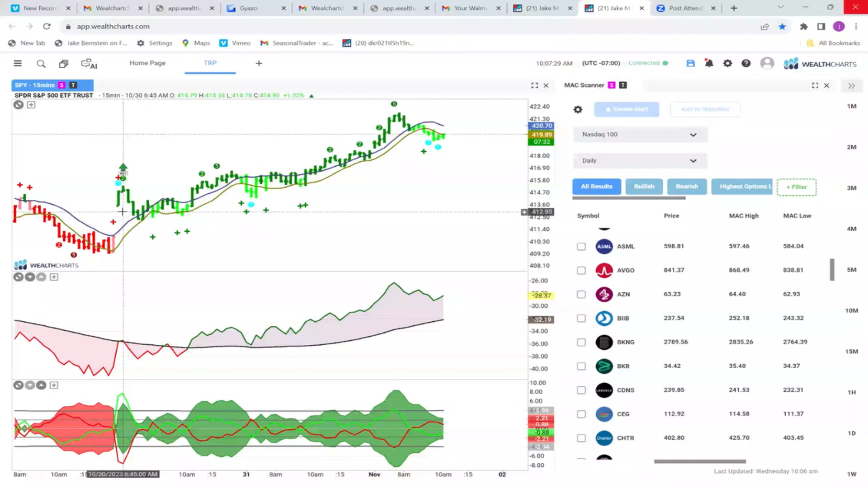Select the 1D timeframe shortcut
Viewport: 868px width, 488px height.
[852, 433]
